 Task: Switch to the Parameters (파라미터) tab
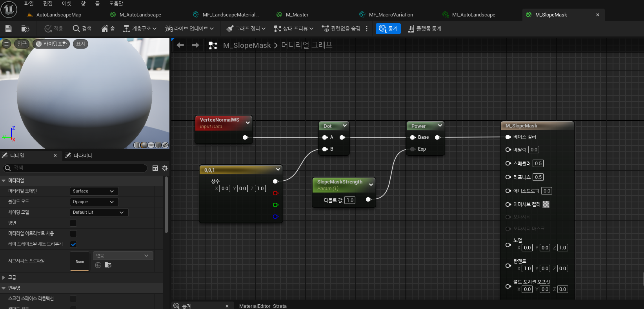pyautogui.click(x=79, y=156)
